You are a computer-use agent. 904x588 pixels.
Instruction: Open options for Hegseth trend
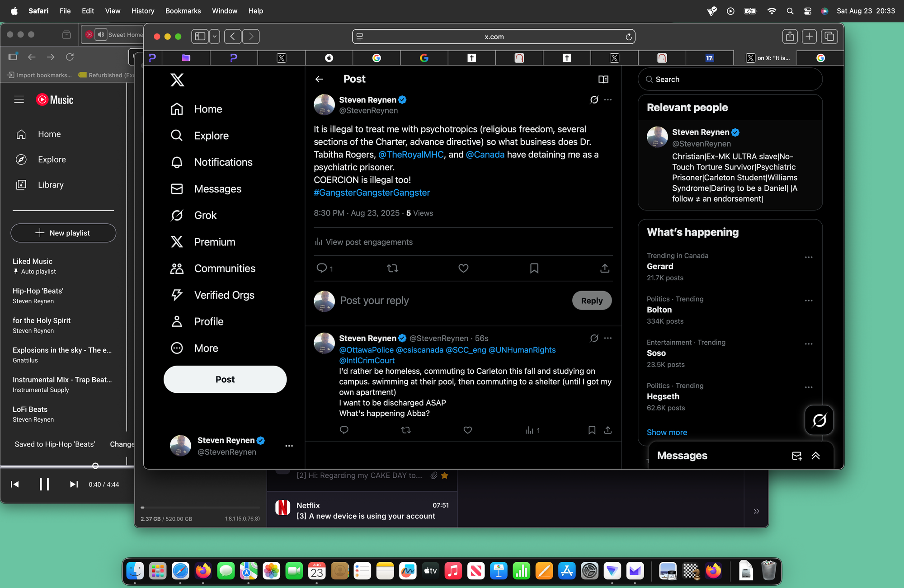[809, 387]
